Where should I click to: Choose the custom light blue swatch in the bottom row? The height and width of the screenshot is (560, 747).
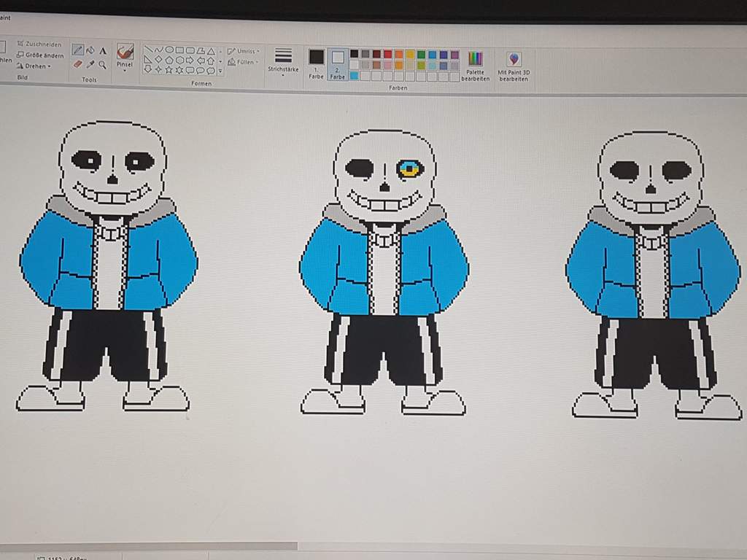tap(355, 76)
